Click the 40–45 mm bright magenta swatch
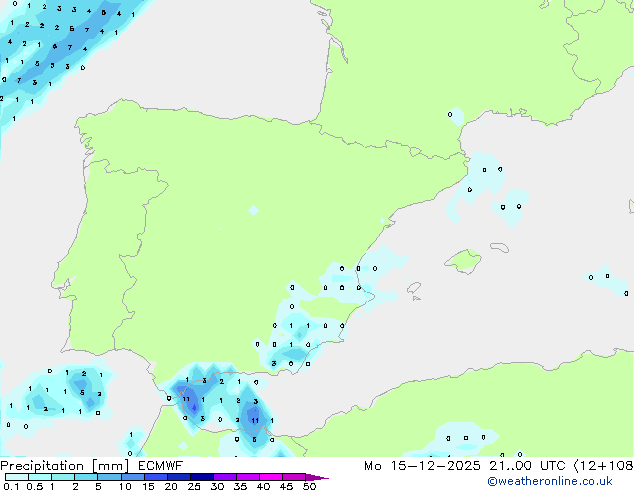The image size is (634, 490). point(271,477)
